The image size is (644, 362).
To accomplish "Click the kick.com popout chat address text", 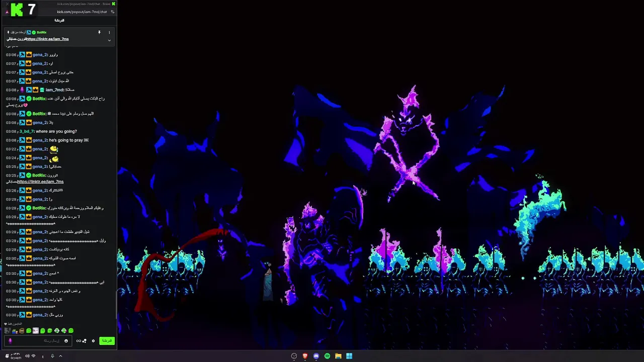I will coord(82,12).
